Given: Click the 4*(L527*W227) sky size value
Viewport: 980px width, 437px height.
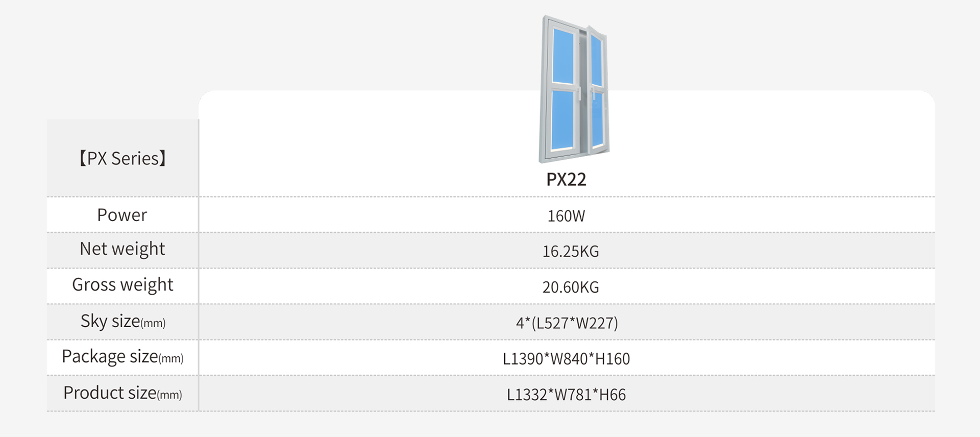Looking at the screenshot, I should (567, 323).
